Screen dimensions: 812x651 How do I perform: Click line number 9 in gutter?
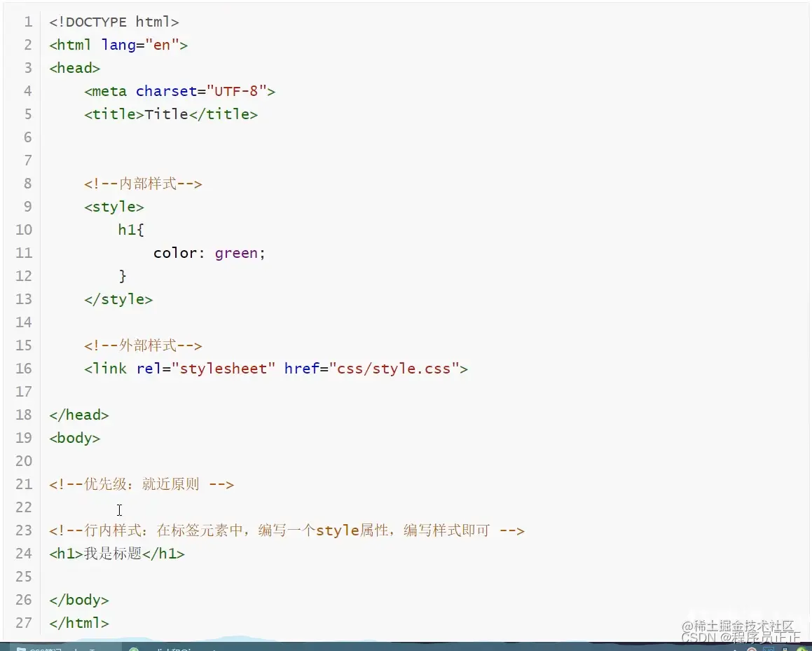pos(28,207)
